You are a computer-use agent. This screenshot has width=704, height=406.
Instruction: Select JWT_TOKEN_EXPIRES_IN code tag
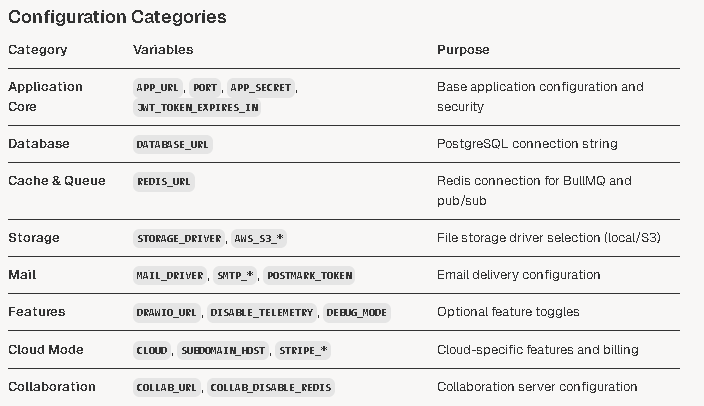click(x=197, y=108)
